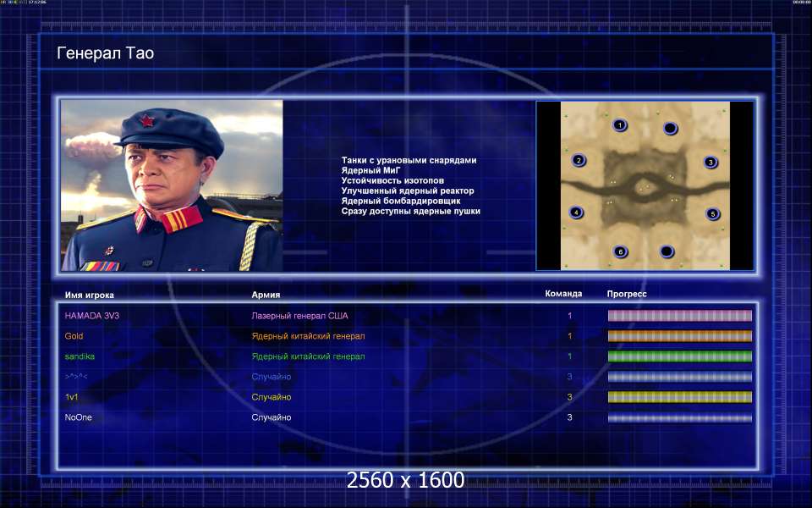The width and height of the screenshot is (812, 508).
Task: Click start position marker 5 on minimap
Action: click(712, 213)
